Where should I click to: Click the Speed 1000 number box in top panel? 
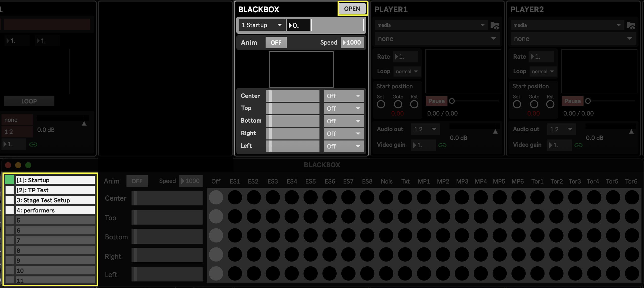pos(352,43)
